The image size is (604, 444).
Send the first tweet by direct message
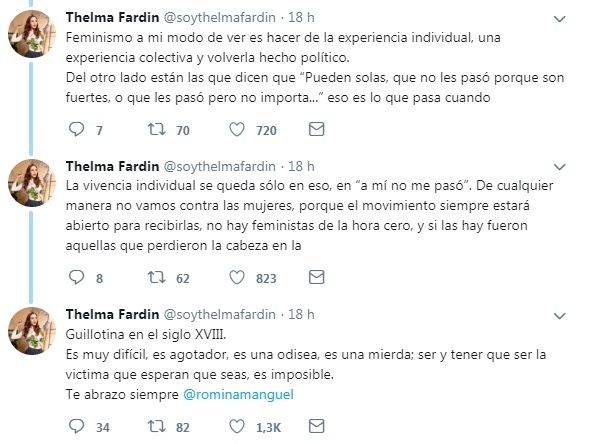pyautogui.click(x=316, y=129)
